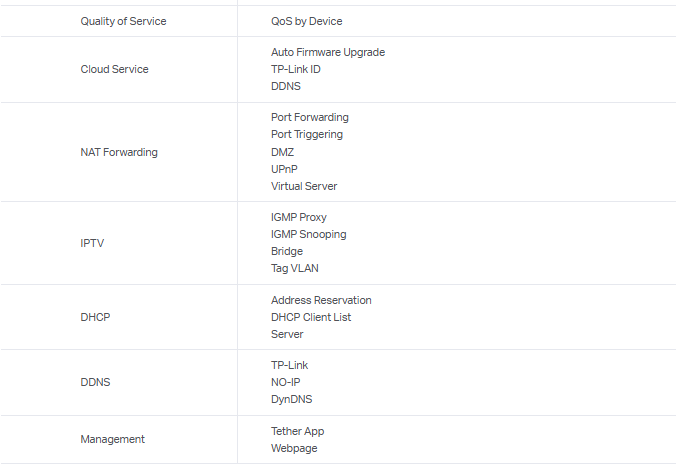Click the NO-IP entry
The image size is (677, 473).
click(285, 382)
